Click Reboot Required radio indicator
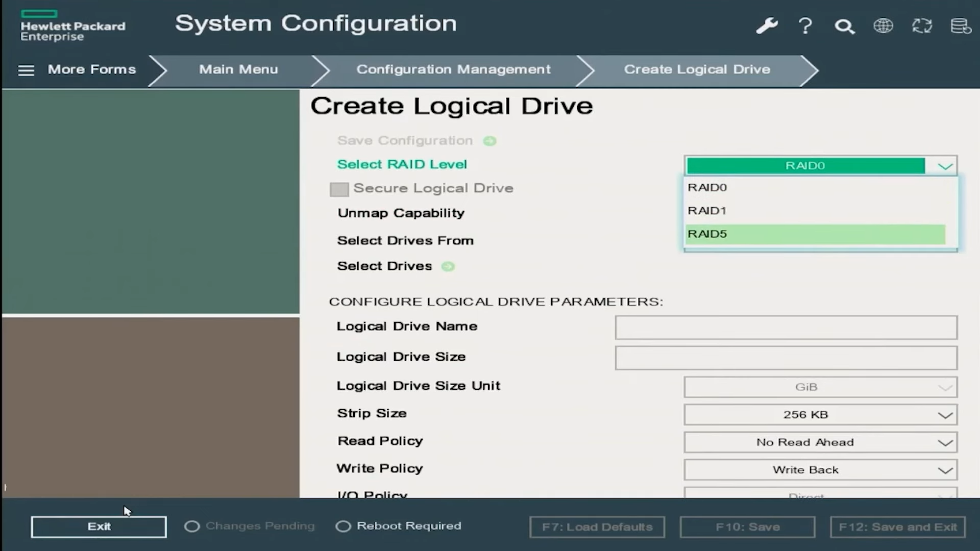The height and width of the screenshot is (551, 980). (x=343, y=527)
